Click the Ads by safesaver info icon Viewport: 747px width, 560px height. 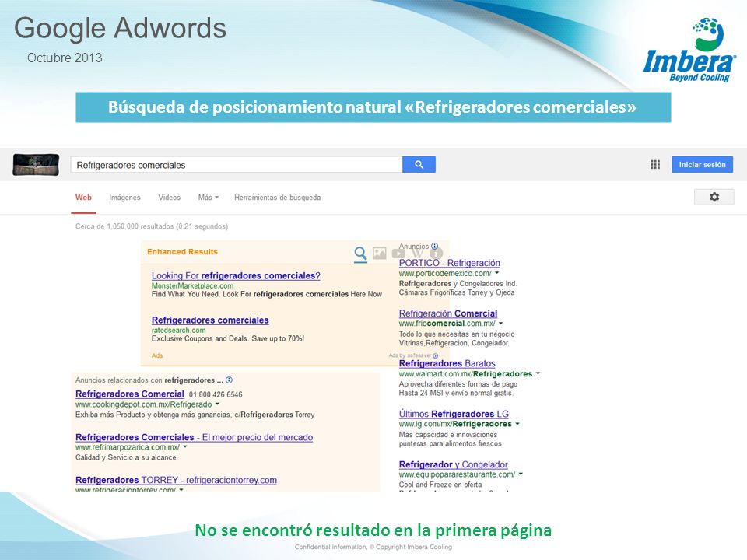coord(436,355)
